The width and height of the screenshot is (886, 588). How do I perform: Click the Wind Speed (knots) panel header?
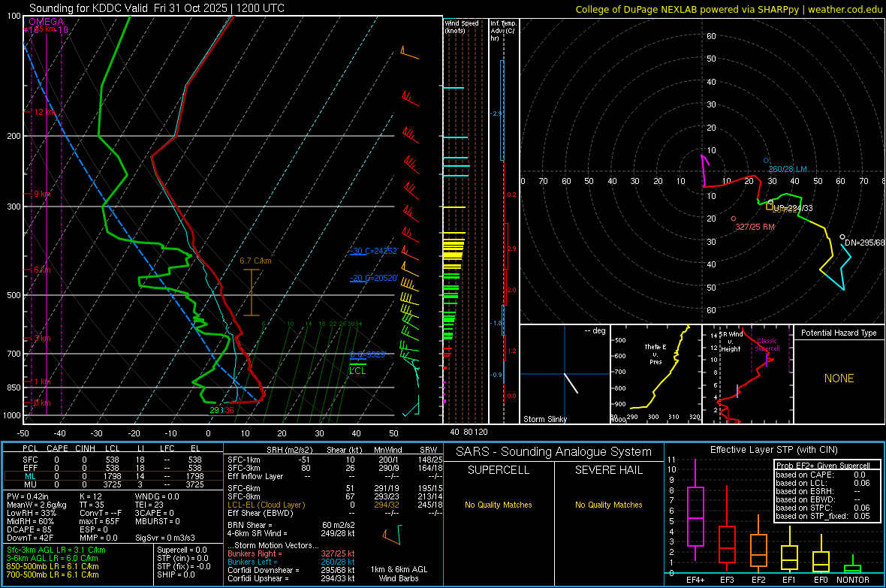click(461, 26)
